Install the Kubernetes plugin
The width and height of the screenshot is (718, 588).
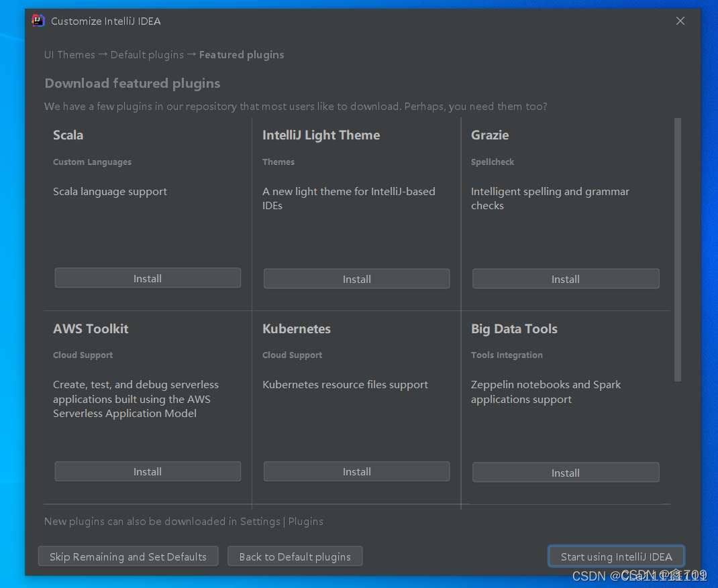tap(357, 471)
